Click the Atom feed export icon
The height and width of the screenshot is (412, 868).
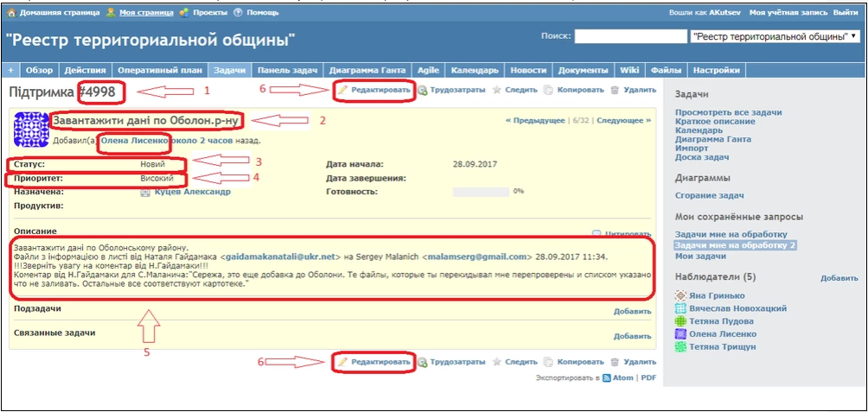(x=607, y=378)
